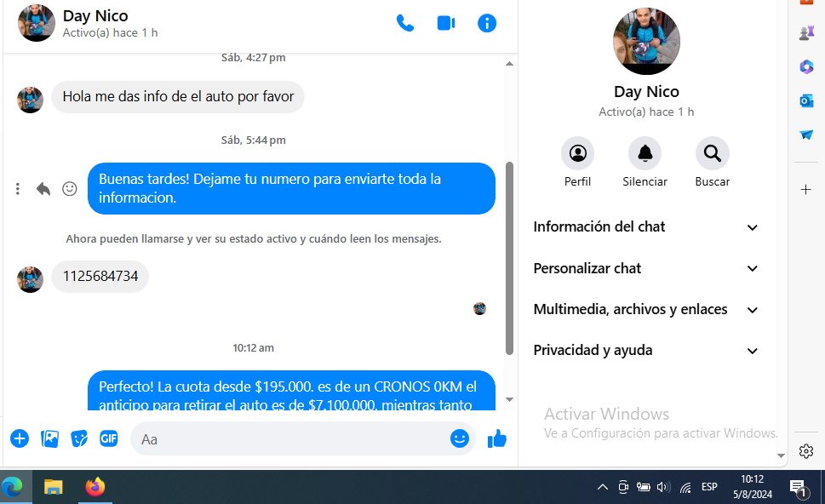The image size is (825, 504).
Task: Open the volume control in tray
Action: pos(663,487)
